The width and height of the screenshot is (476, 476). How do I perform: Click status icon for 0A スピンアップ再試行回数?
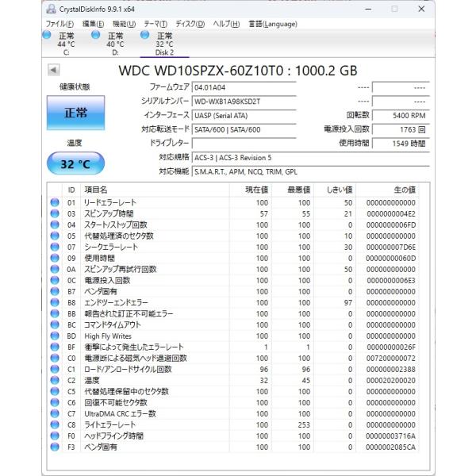(x=55, y=269)
